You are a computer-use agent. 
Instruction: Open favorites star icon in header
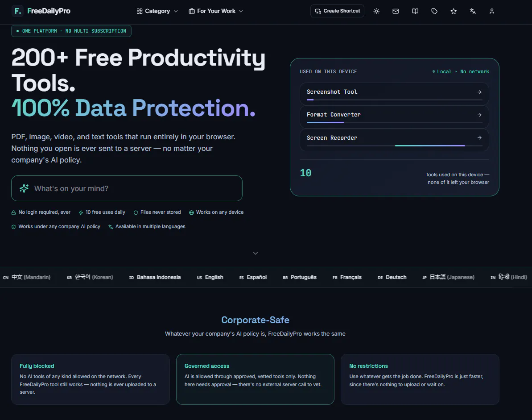pyautogui.click(x=453, y=11)
